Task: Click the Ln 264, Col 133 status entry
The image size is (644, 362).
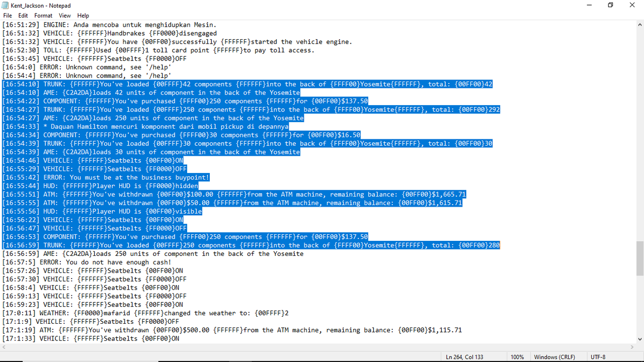Action: point(464,357)
